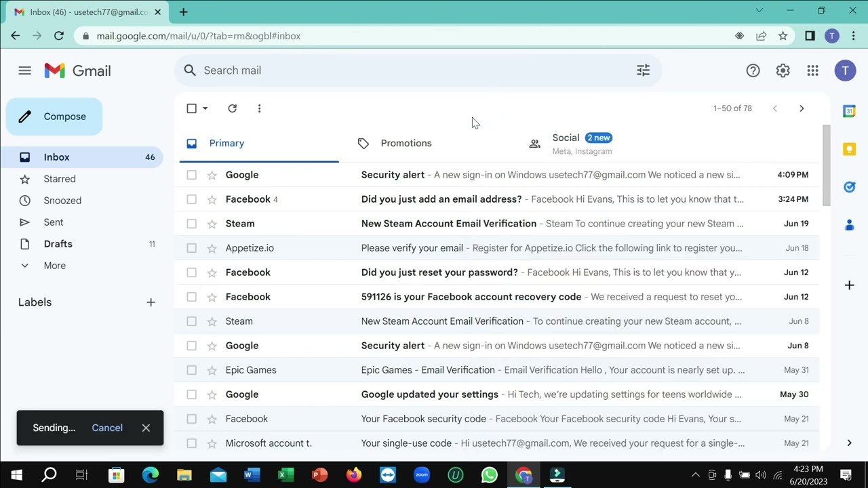This screenshot has width=868, height=488.
Task: Open WhatsApp from the taskbar
Action: pyautogui.click(x=489, y=475)
